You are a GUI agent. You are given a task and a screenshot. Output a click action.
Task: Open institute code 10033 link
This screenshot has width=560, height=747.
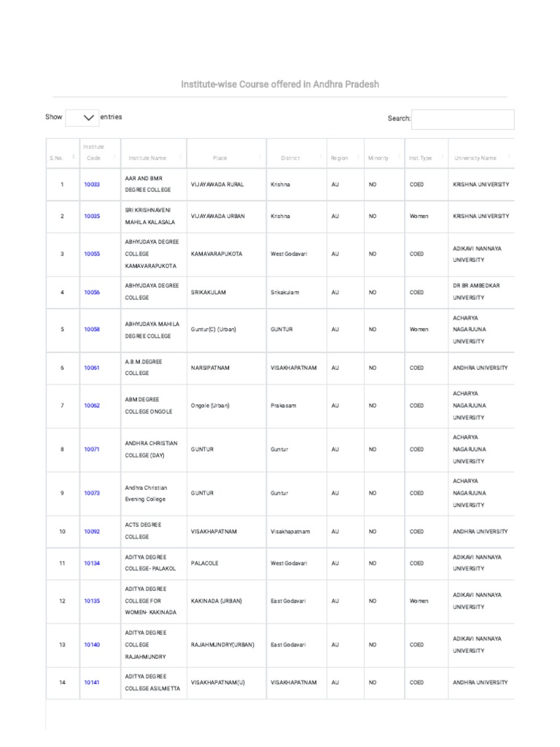pos(92,185)
